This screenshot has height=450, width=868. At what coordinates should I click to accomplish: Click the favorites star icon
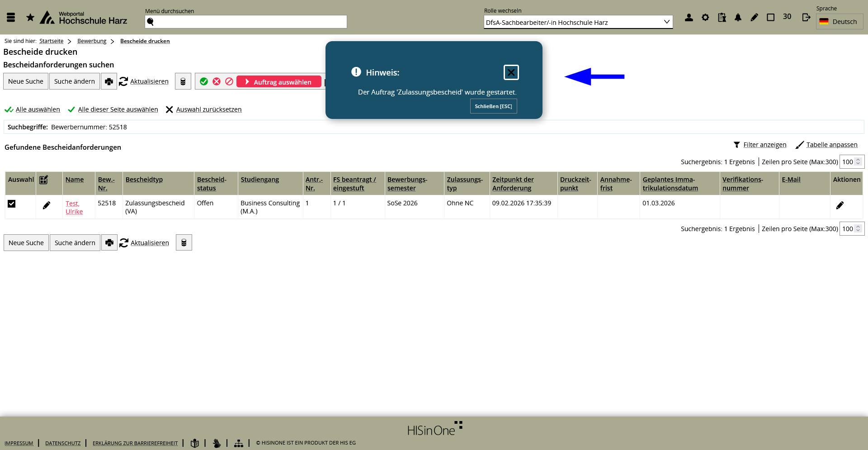pos(30,18)
